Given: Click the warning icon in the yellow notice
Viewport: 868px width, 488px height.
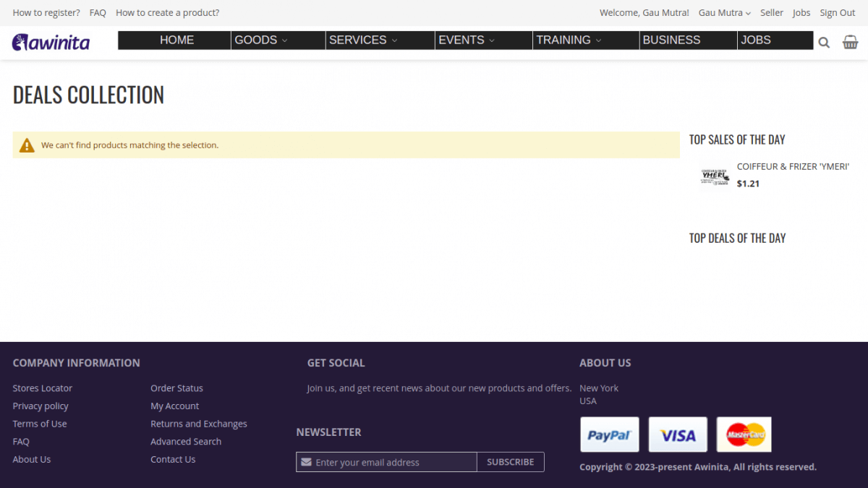Looking at the screenshot, I should point(27,145).
